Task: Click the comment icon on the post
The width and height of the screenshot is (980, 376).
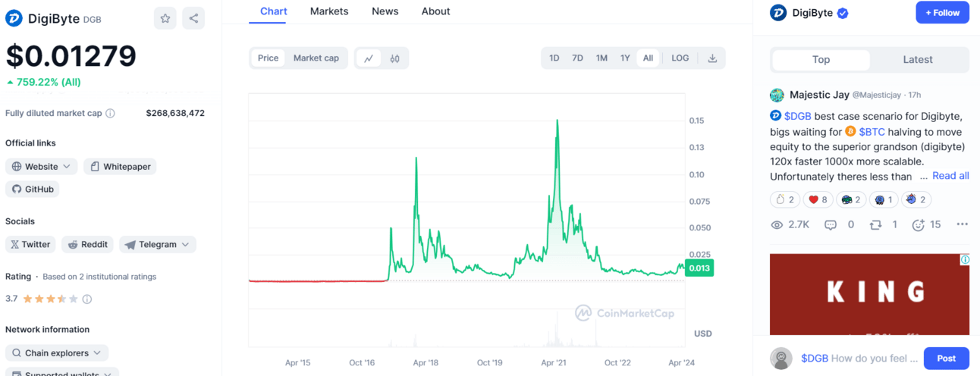Action: point(831,224)
